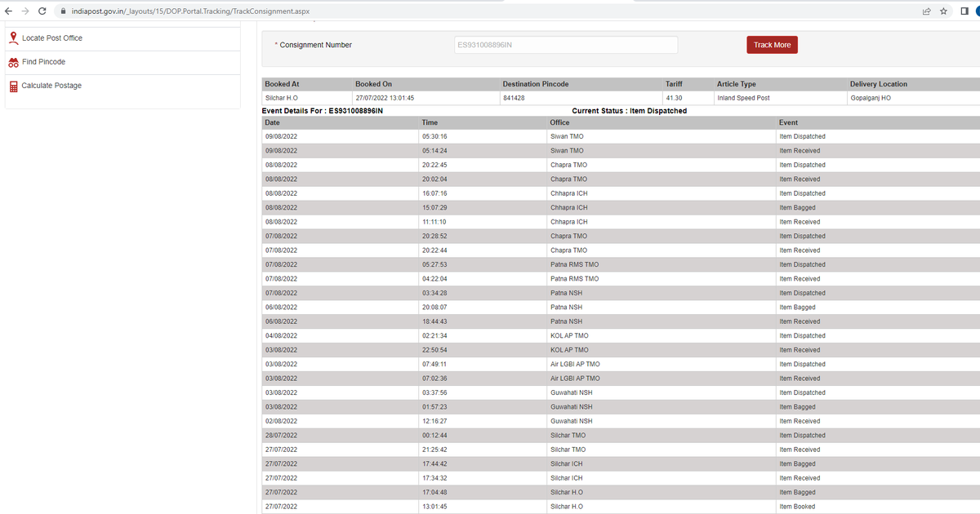
Task: Open the Find Pincode link
Action: tap(43, 62)
